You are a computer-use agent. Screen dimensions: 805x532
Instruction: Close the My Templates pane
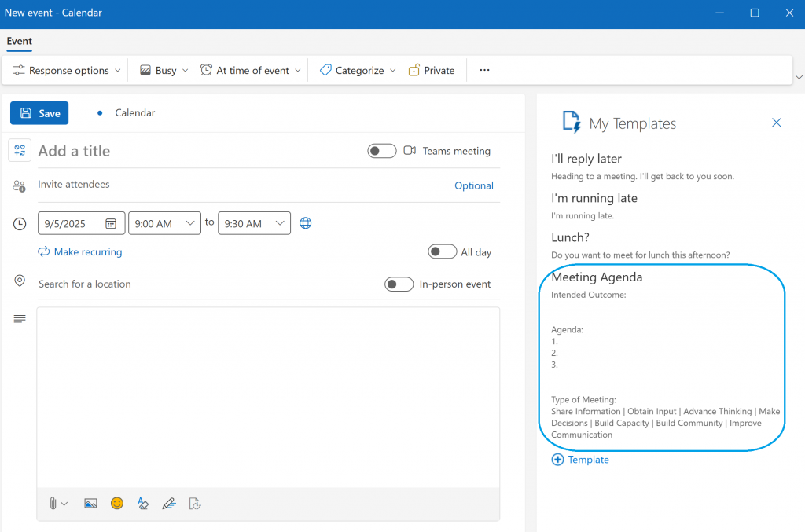(x=777, y=123)
